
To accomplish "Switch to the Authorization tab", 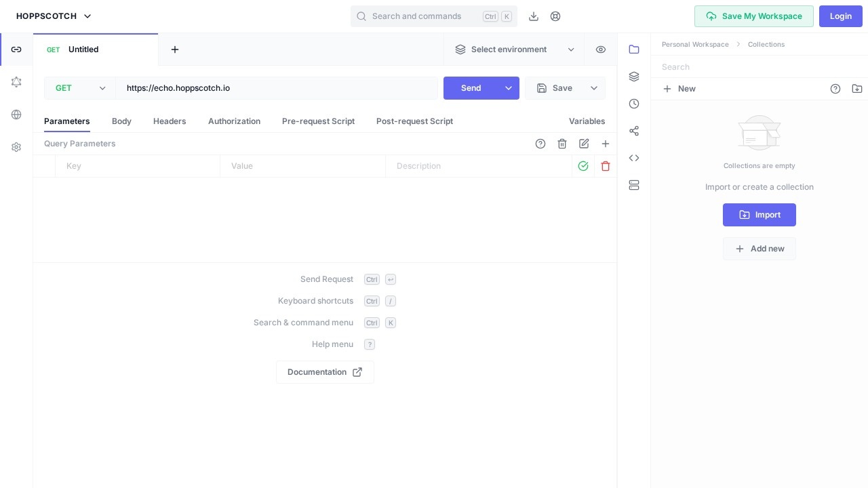I will [234, 121].
